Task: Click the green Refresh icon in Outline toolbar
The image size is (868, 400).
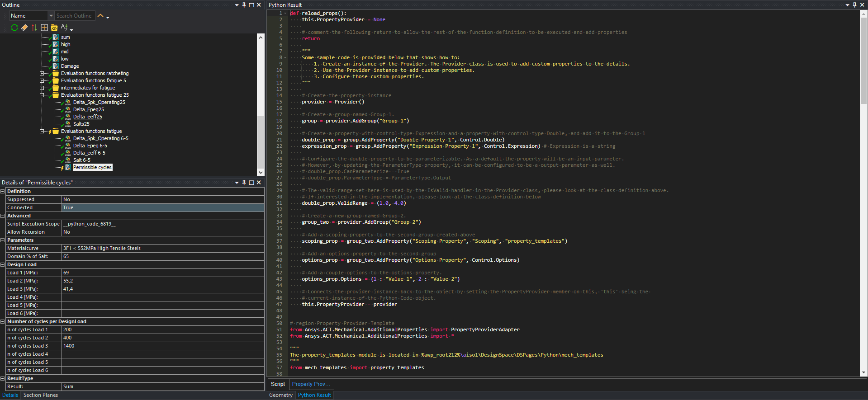Action: (x=14, y=28)
